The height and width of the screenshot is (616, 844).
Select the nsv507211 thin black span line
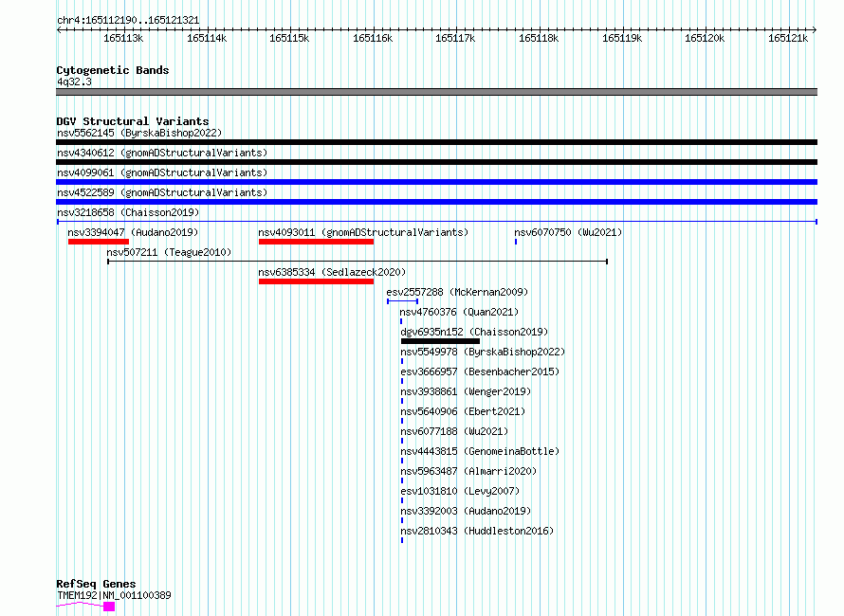(x=358, y=262)
